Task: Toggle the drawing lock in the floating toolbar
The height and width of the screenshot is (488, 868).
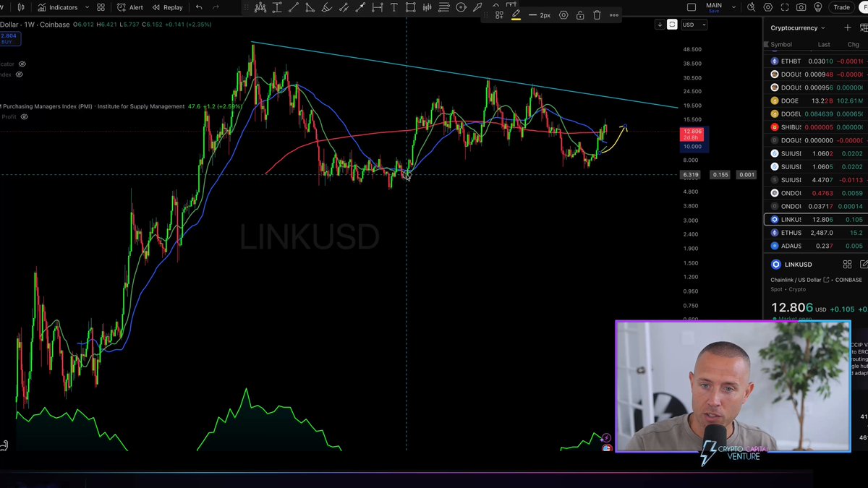Action: pyautogui.click(x=580, y=15)
